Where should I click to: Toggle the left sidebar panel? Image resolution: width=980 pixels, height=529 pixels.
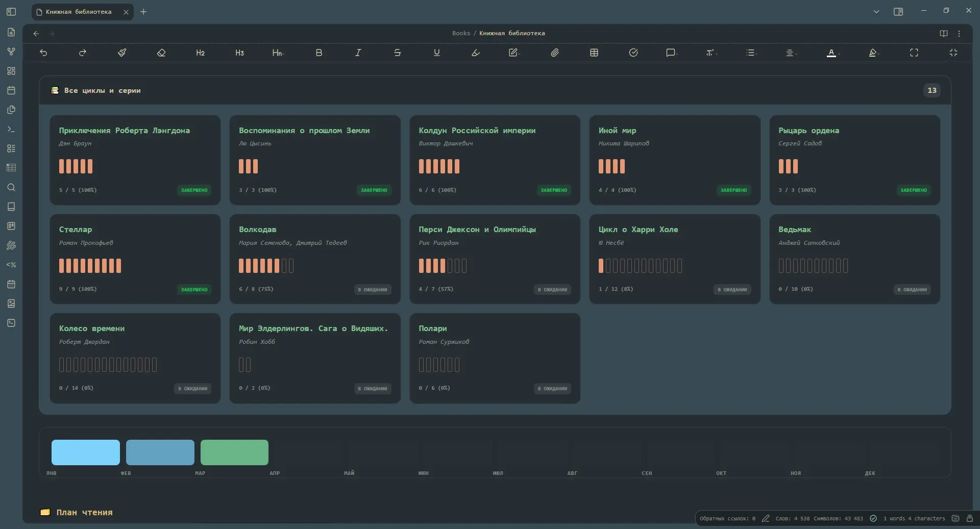11,12
